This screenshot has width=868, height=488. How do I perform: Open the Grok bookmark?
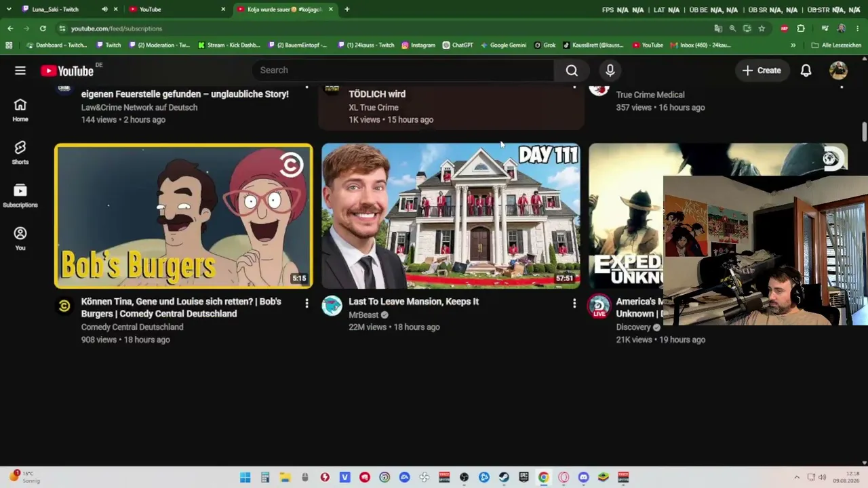point(545,45)
